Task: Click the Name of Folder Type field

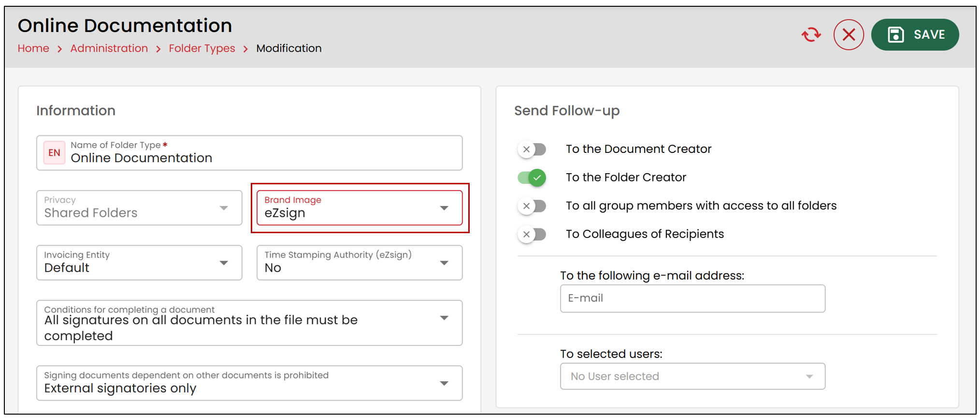Action: pyautogui.click(x=249, y=153)
